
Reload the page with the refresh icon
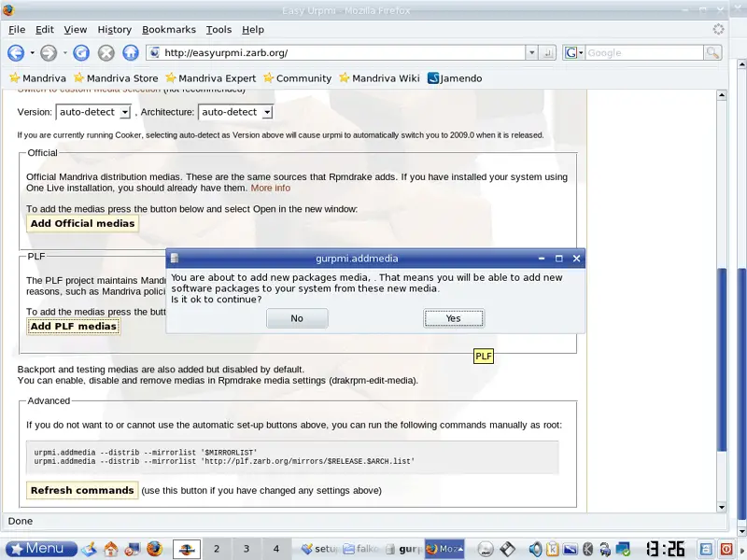pyautogui.click(x=81, y=53)
